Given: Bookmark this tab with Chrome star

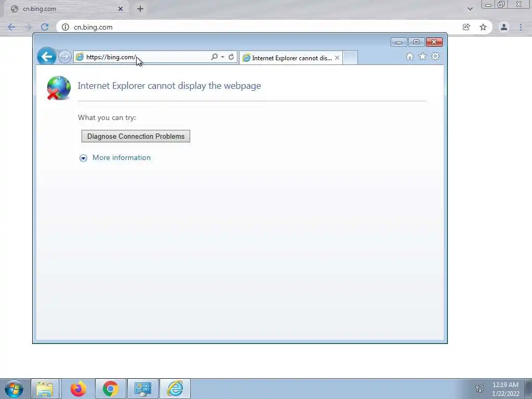Looking at the screenshot, I should pyautogui.click(x=483, y=27).
